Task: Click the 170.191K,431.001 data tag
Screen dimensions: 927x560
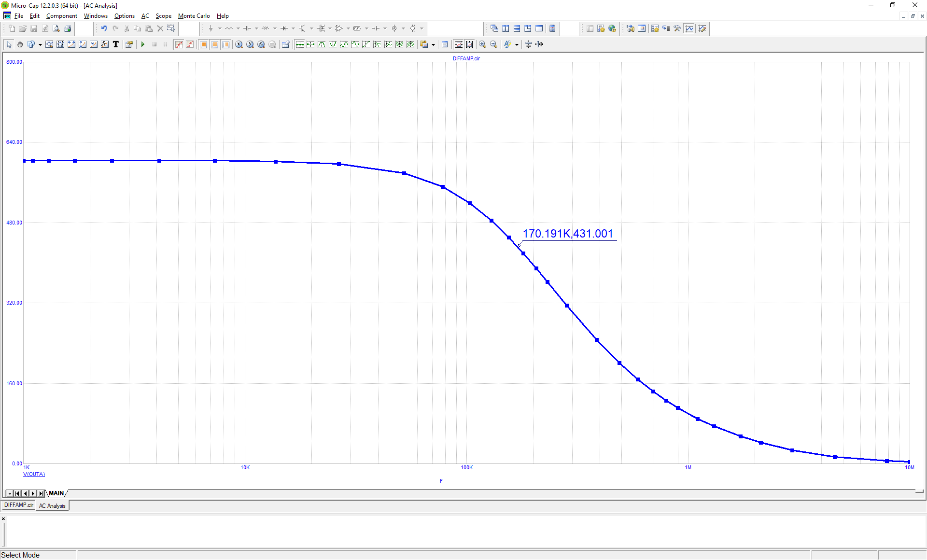Action: coord(568,234)
